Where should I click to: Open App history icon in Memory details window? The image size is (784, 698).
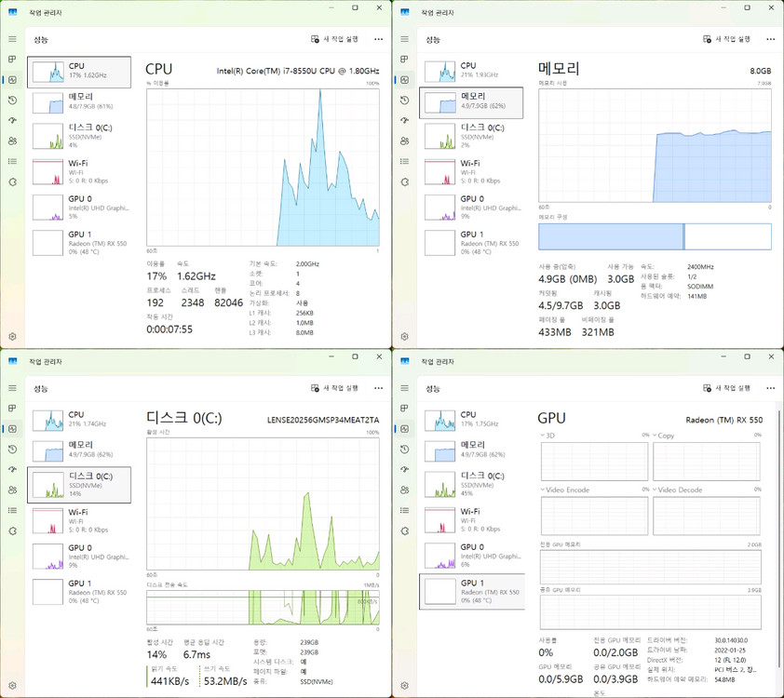[x=404, y=101]
